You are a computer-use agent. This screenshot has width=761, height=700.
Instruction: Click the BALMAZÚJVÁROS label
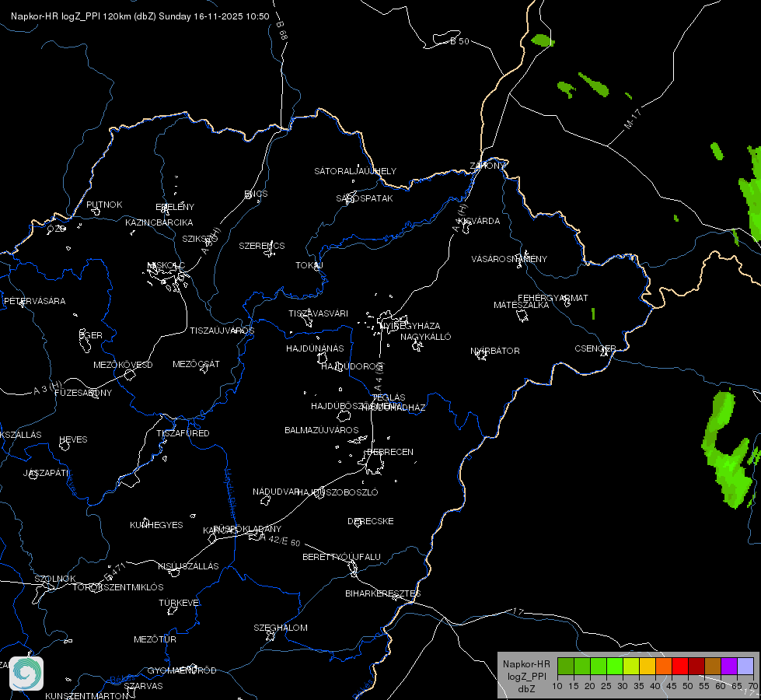(322, 430)
